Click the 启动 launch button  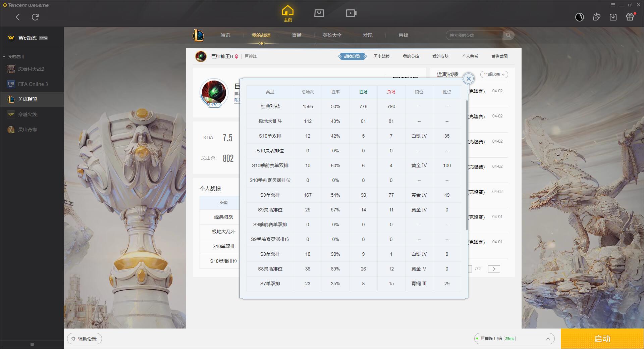coord(602,339)
